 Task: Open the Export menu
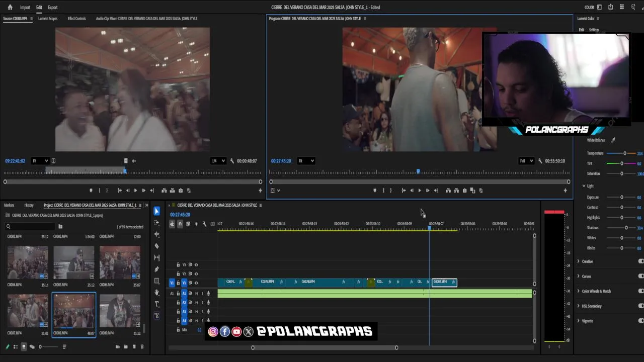pos(53,8)
